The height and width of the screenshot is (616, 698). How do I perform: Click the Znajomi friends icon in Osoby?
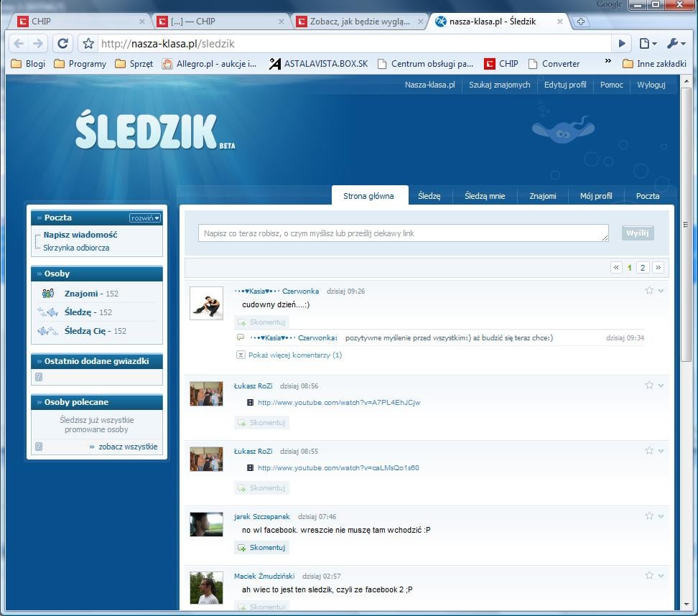(48, 294)
